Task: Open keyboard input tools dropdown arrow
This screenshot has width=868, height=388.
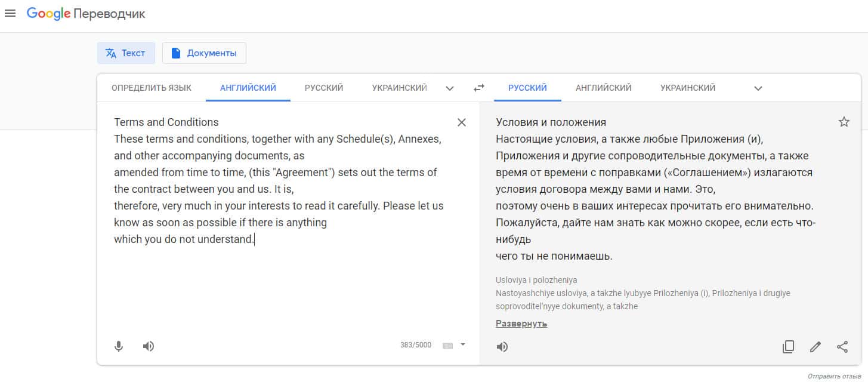Action: click(x=463, y=344)
